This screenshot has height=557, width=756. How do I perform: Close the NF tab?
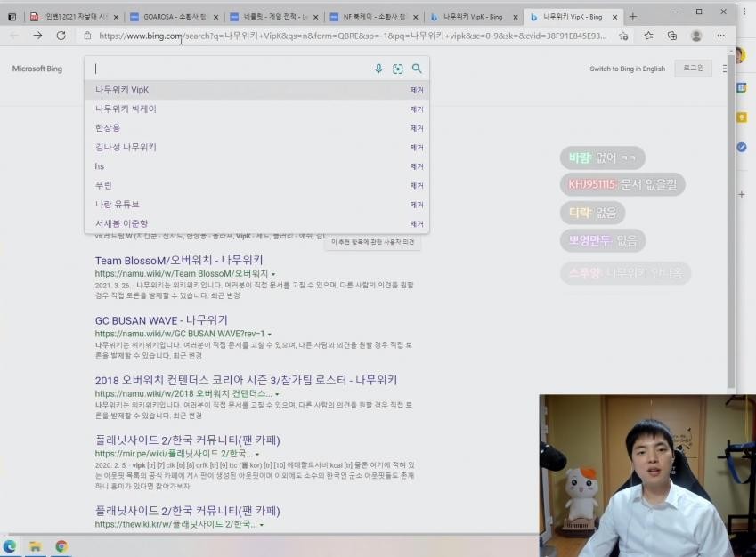click(x=415, y=17)
